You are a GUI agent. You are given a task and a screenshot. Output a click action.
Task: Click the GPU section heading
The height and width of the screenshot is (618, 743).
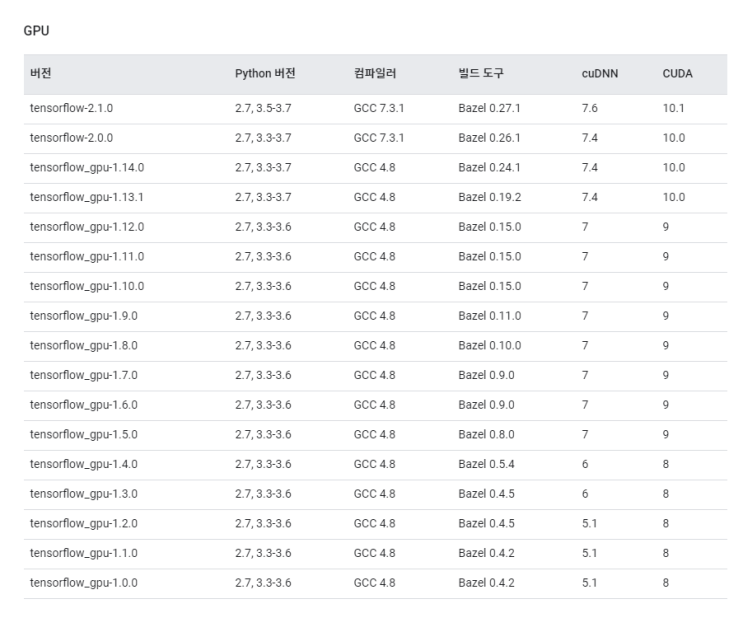36,31
